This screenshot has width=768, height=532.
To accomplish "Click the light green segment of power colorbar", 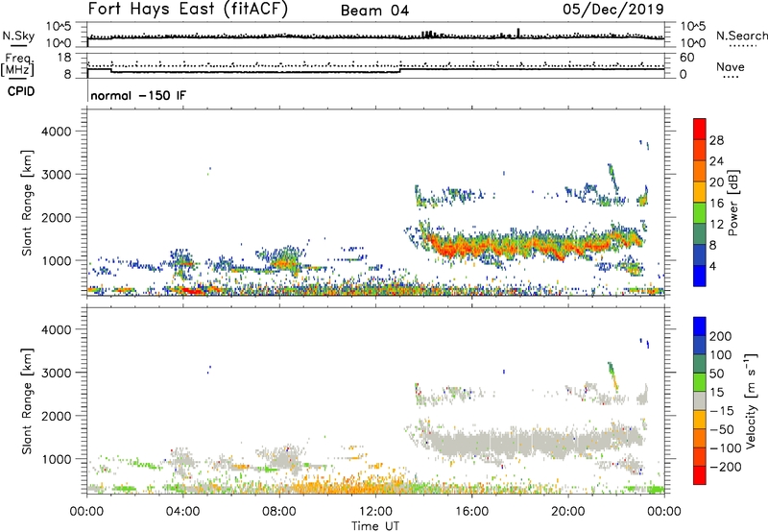I will 700,213.
